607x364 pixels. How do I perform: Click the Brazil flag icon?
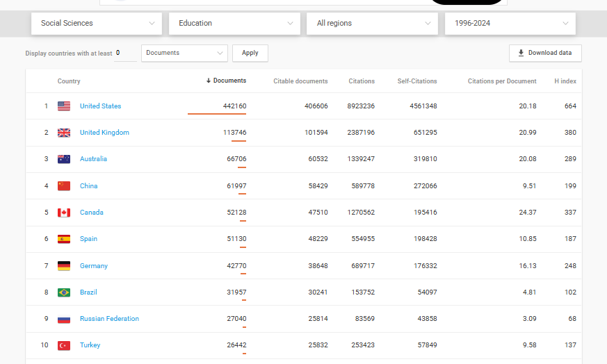pos(64,292)
